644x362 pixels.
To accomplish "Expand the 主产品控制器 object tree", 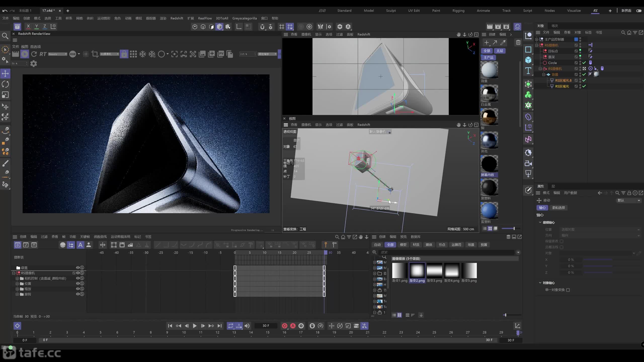I will tap(537, 39).
